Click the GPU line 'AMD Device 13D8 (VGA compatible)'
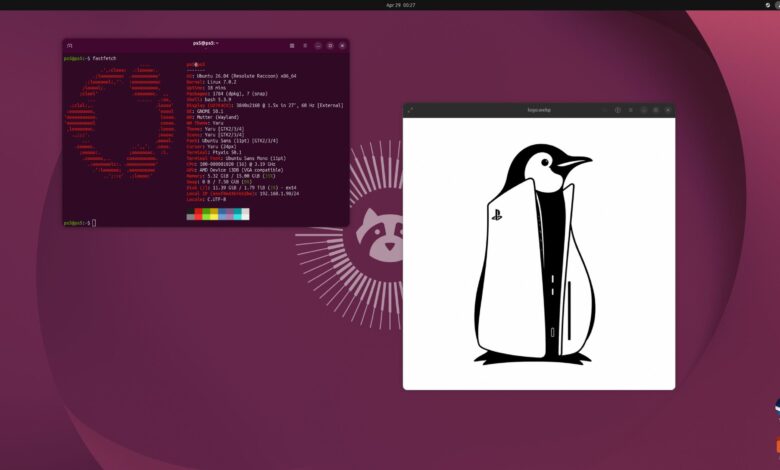The image size is (780, 470). tap(241, 170)
